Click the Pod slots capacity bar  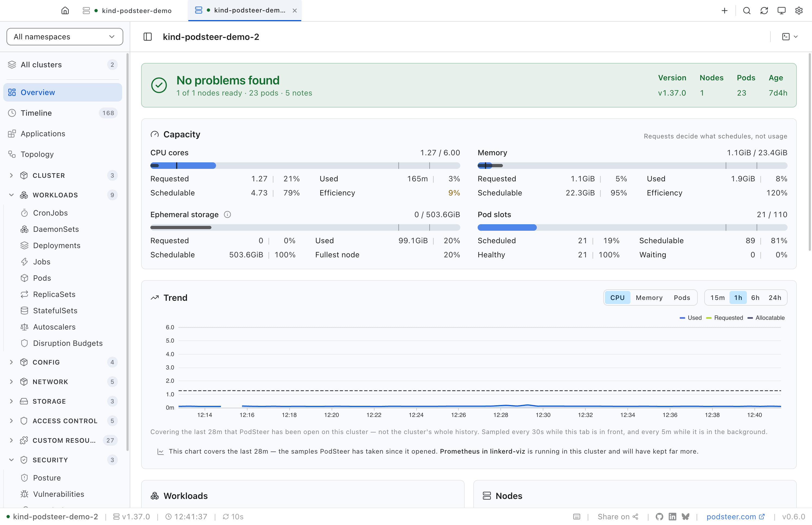[632, 227]
